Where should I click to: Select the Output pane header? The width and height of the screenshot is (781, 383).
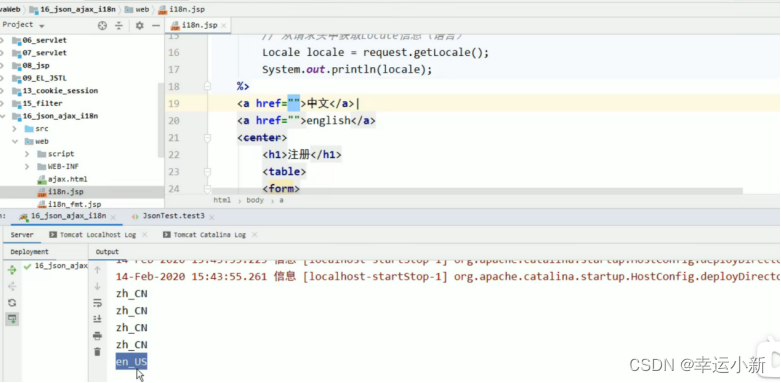click(107, 252)
